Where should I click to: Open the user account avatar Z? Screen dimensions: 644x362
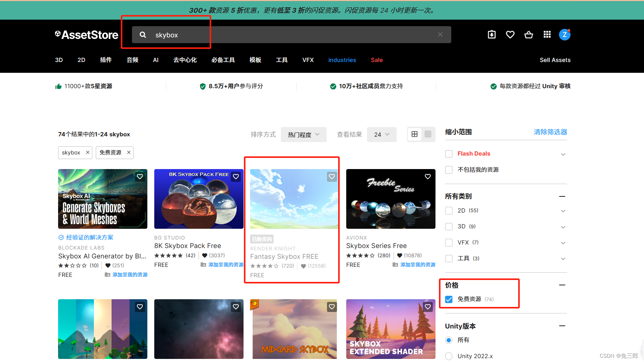(564, 35)
